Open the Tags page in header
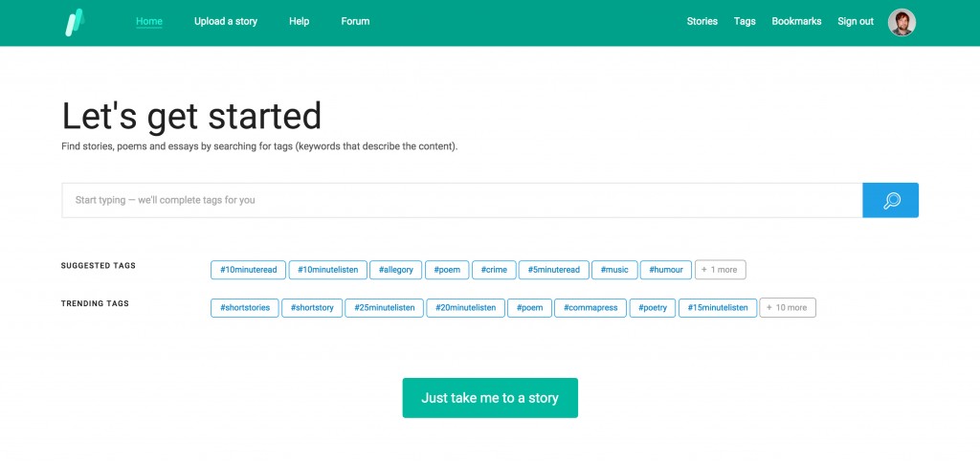 (x=745, y=21)
